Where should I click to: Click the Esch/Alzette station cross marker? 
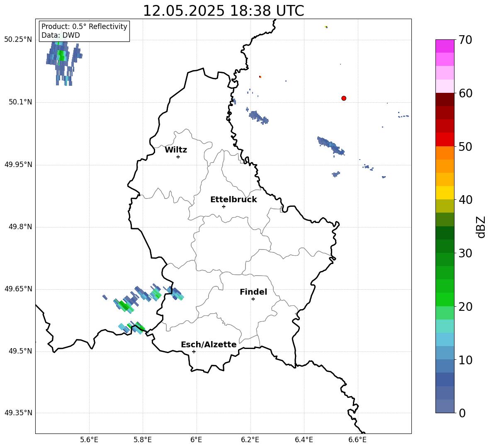pyautogui.click(x=194, y=351)
